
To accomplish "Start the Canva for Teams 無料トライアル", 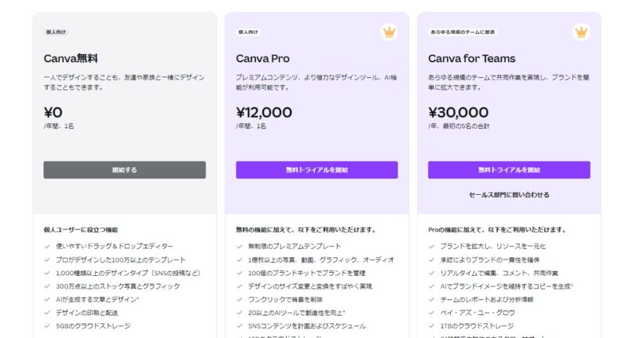I will click(x=509, y=170).
